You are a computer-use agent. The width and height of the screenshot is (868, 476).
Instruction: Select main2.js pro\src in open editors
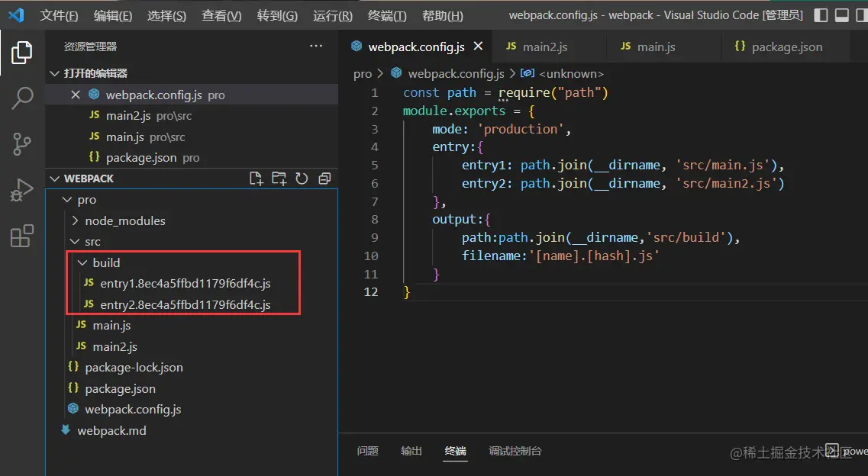192,115
